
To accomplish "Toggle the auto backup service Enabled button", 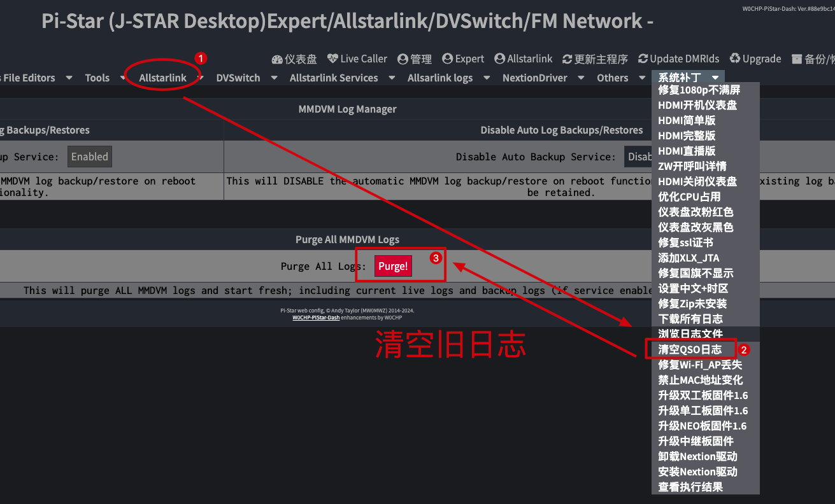I will tap(89, 157).
